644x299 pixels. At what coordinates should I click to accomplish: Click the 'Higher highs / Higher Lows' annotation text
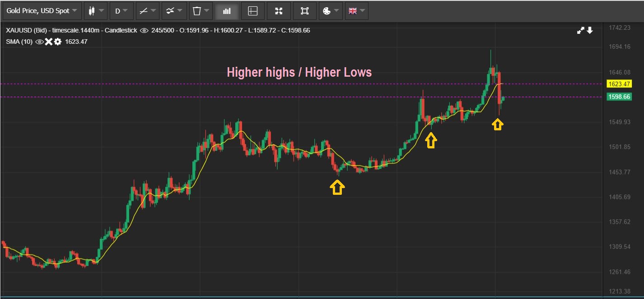[x=299, y=72]
